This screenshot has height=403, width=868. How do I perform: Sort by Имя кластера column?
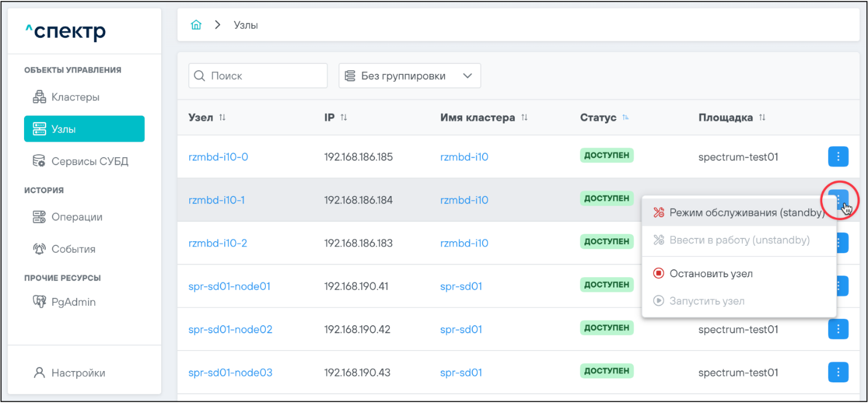[524, 118]
